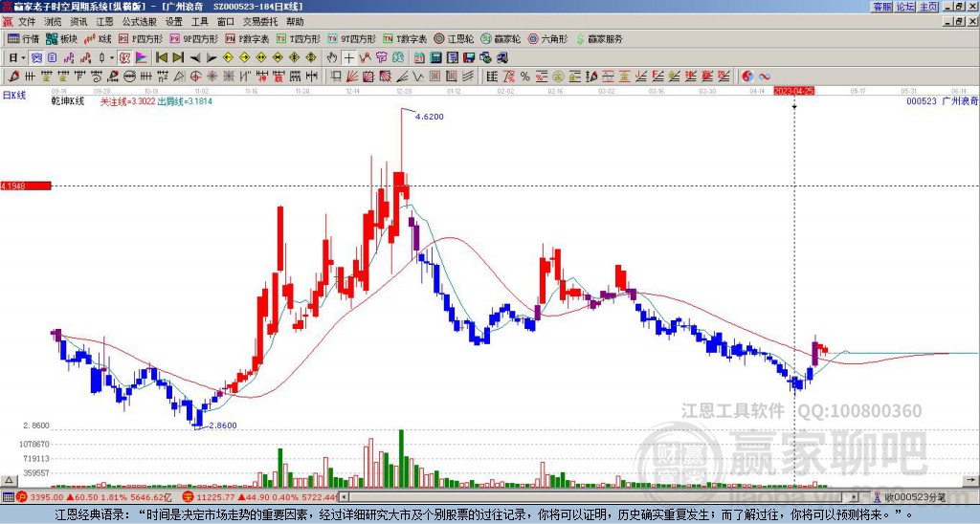Open the 论坛 forum link
The width and height of the screenshot is (980, 524).
coord(905,7)
